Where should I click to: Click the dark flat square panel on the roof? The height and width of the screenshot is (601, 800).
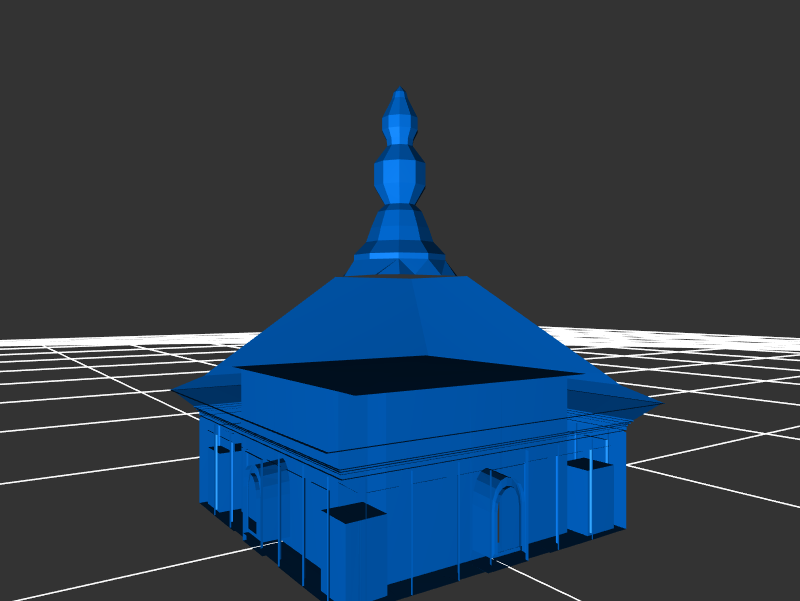[410, 373]
